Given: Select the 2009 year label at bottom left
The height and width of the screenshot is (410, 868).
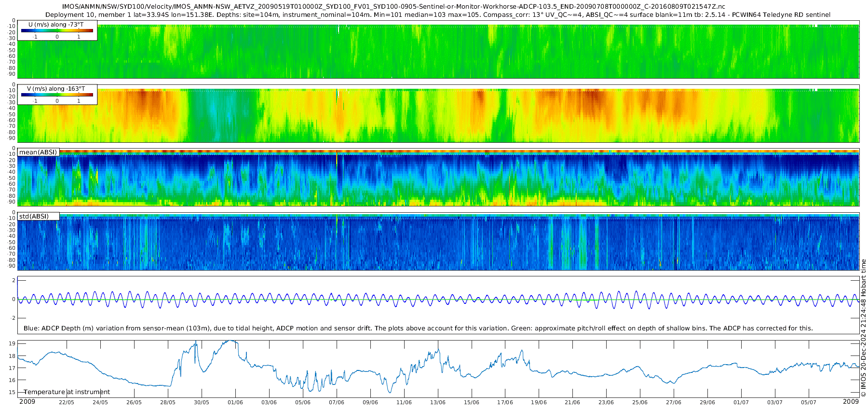Looking at the screenshot, I should coord(27,402).
